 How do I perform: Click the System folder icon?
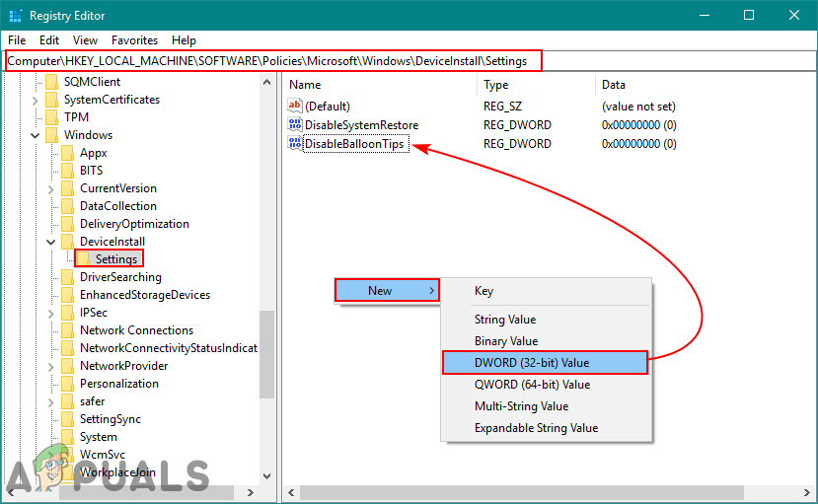67,436
